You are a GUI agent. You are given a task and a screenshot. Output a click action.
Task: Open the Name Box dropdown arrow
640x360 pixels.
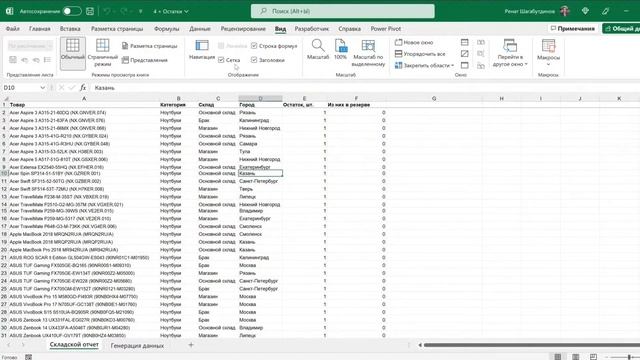(x=42, y=88)
